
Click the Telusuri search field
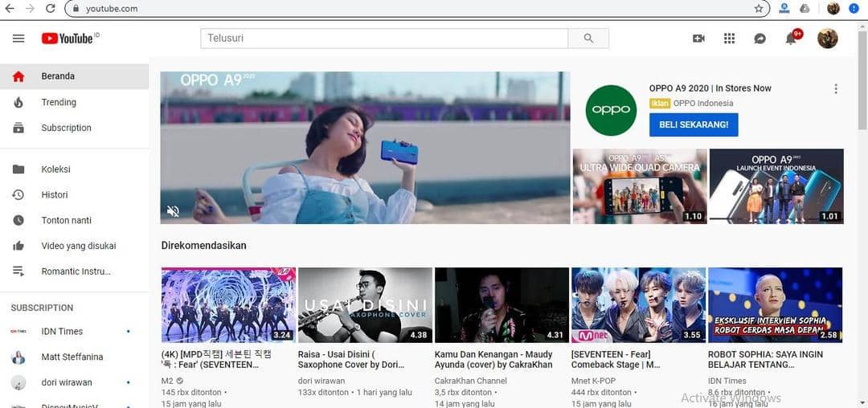[383, 39]
